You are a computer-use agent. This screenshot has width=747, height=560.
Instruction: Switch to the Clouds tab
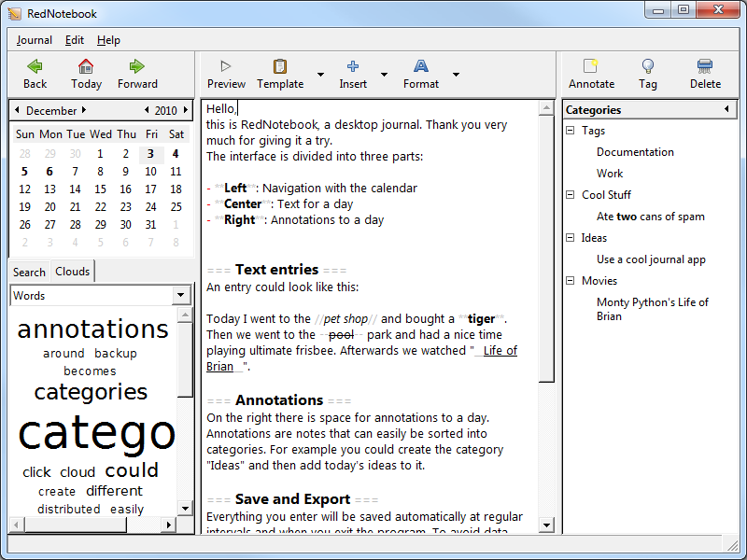tap(73, 271)
